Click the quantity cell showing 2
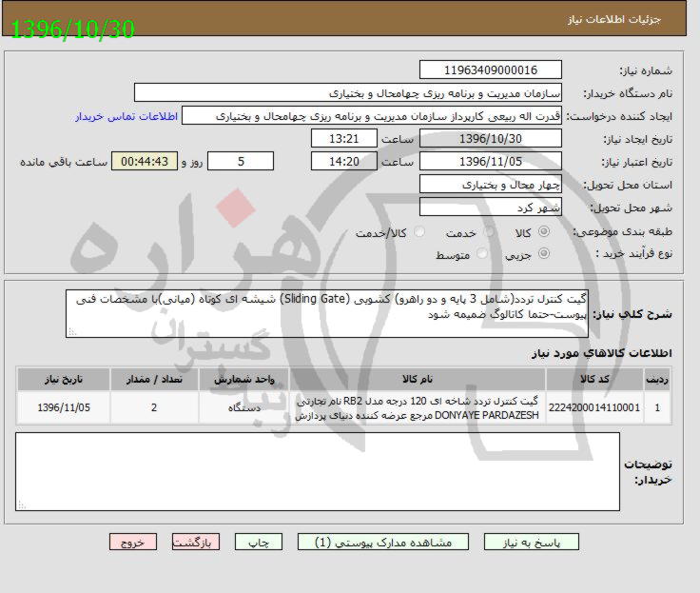Viewport: 700px width, 593px height. point(154,407)
